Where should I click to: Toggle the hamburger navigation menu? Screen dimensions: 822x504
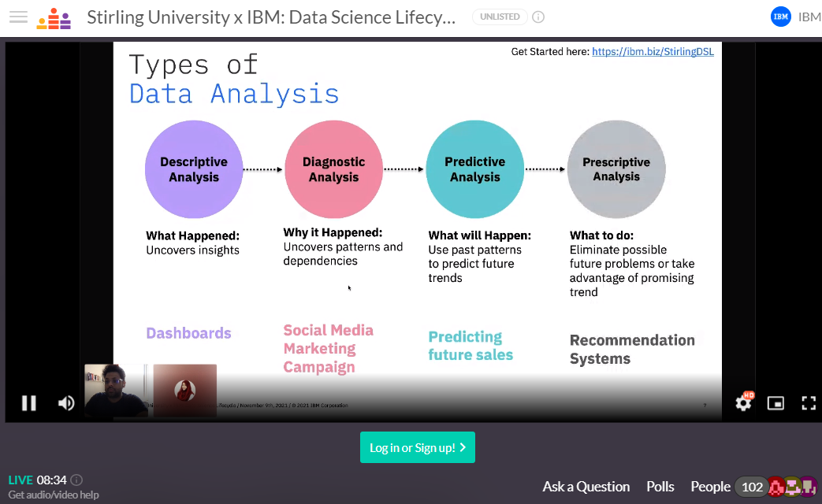(x=18, y=17)
